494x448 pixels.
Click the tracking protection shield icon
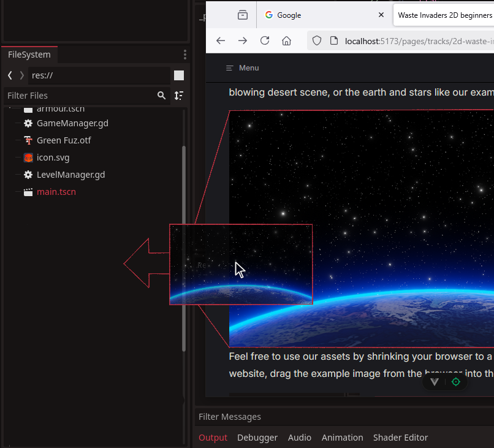pos(317,40)
